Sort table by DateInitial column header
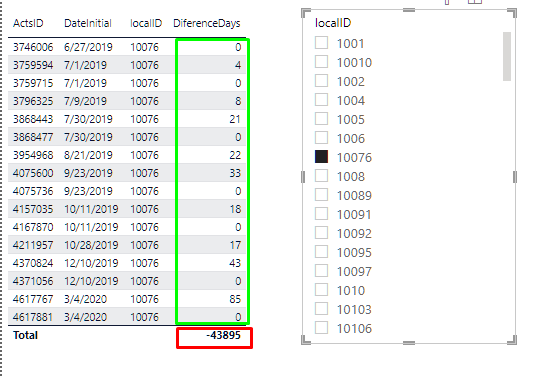This screenshot has height=376, width=542. coord(88,23)
